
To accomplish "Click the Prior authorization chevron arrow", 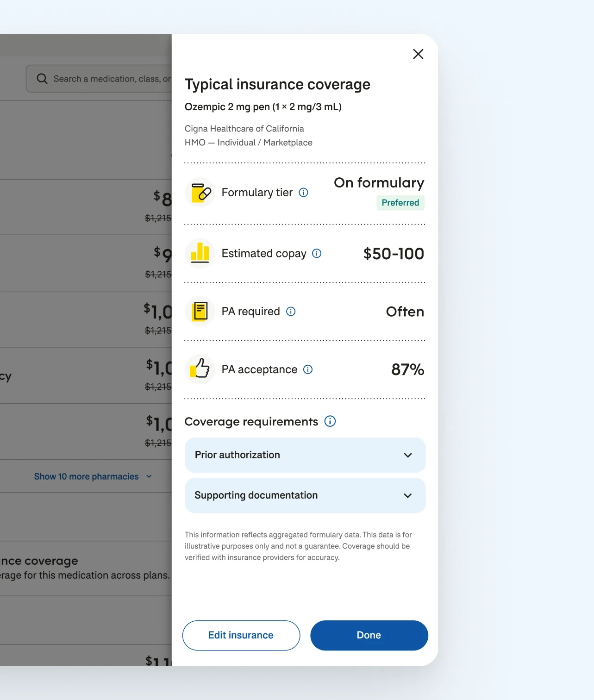I will tap(408, 456).
